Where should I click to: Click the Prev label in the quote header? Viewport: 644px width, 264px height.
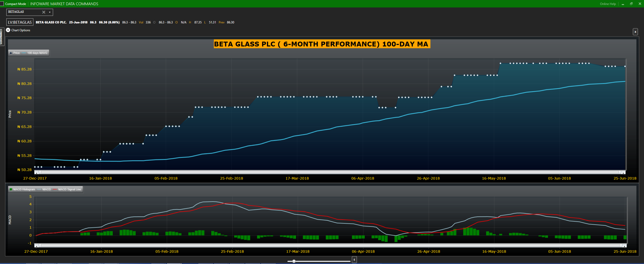[221, 22]
